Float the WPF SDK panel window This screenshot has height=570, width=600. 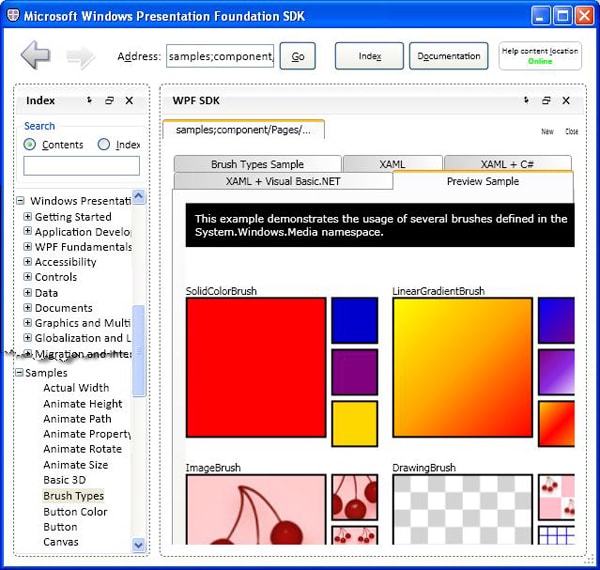click(x=546, y=100)
